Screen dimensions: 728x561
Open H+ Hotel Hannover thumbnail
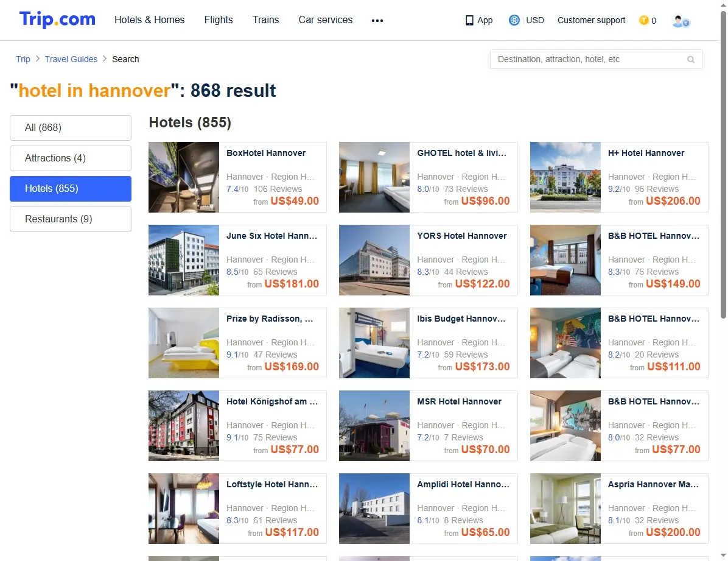(x=565, y=177)
